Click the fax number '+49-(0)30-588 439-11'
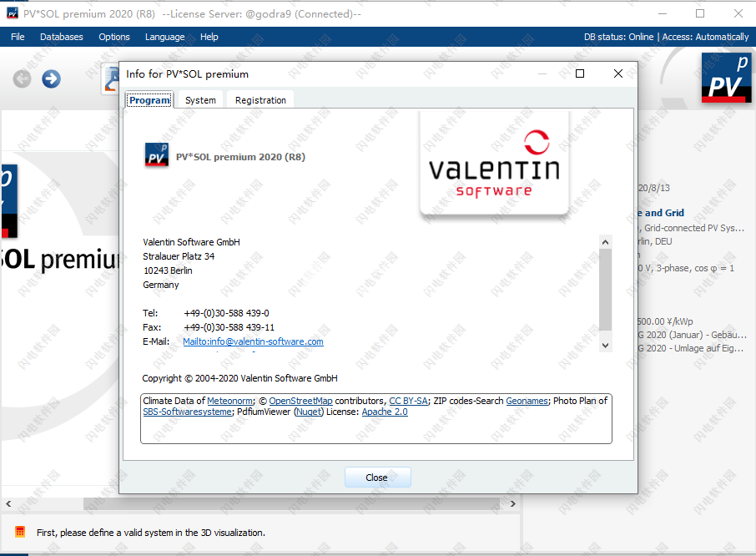This screenshot has height=556, width=756. pos(229,327)
